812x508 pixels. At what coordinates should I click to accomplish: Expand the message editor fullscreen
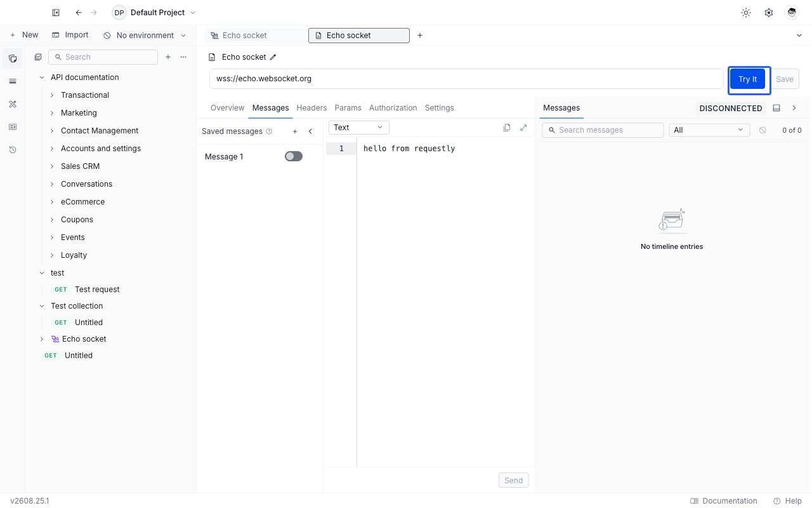pyautogui.click(x=523, y=128)
